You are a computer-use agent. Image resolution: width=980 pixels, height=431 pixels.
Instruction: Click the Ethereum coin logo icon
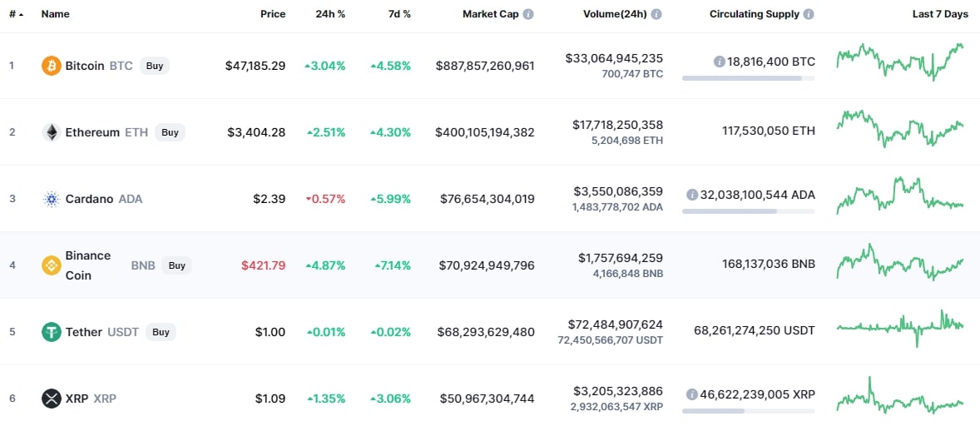point(52,132)
